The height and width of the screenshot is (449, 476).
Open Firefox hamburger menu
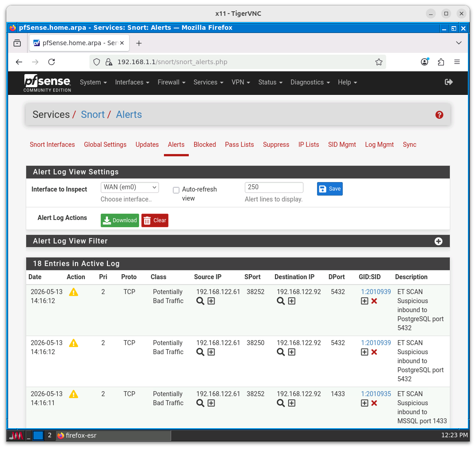coord(457,62)
